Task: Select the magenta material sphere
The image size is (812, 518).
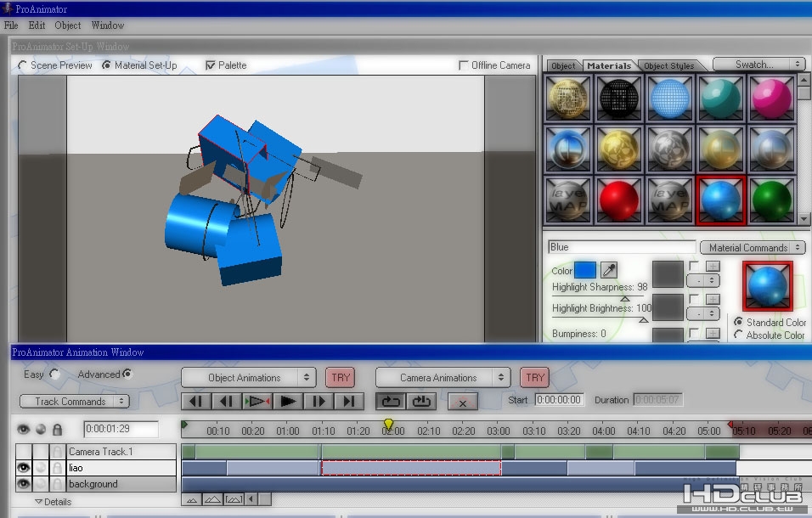Action: (x=771, y=99)
